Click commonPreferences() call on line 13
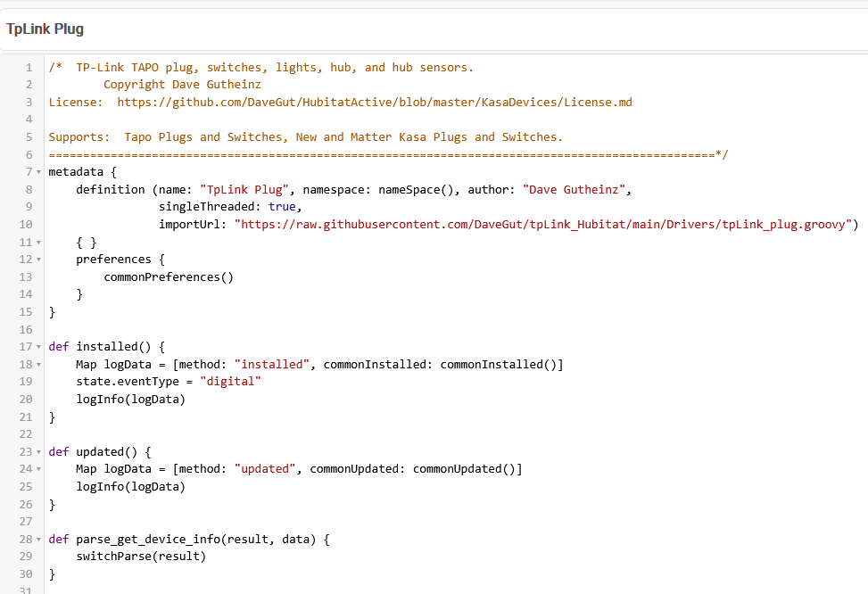Viewport: 868px width, 594px height. 169,276
